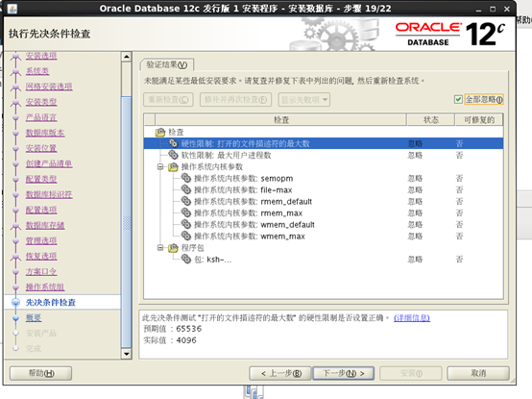This screenshot has height=399, width=532.
Task: Go to the 数据库标识符 step link
Action: pyautogui.click(x=49, y=194)
